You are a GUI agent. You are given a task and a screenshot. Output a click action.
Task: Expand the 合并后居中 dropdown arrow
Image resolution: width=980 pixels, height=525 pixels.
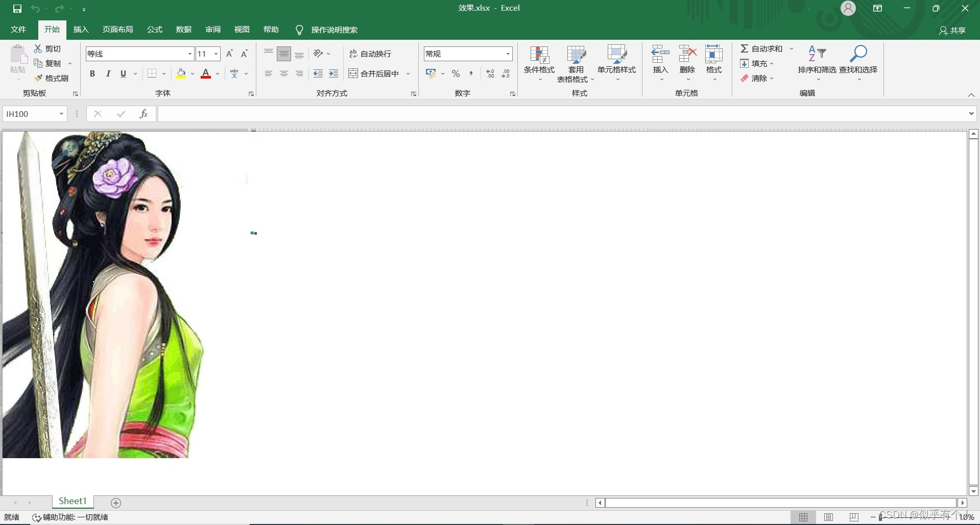coord(408,73)
